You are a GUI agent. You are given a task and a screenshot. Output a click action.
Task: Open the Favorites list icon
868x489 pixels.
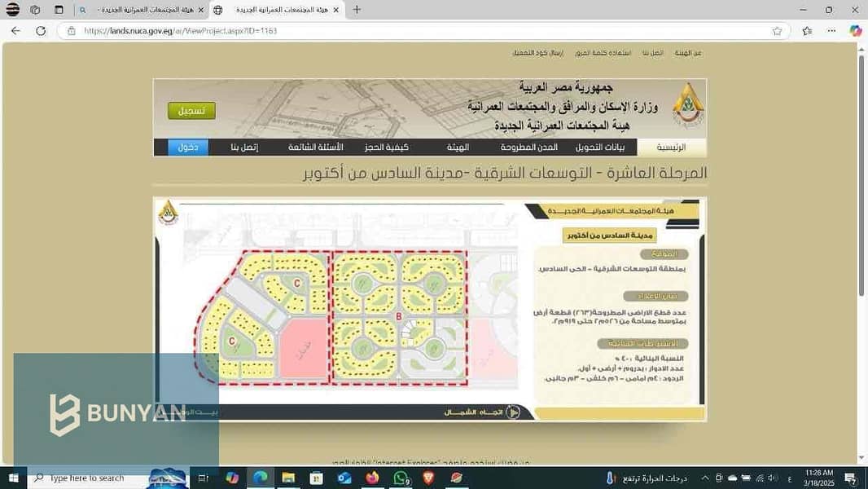pyautogui.click(x=807, y=31)
